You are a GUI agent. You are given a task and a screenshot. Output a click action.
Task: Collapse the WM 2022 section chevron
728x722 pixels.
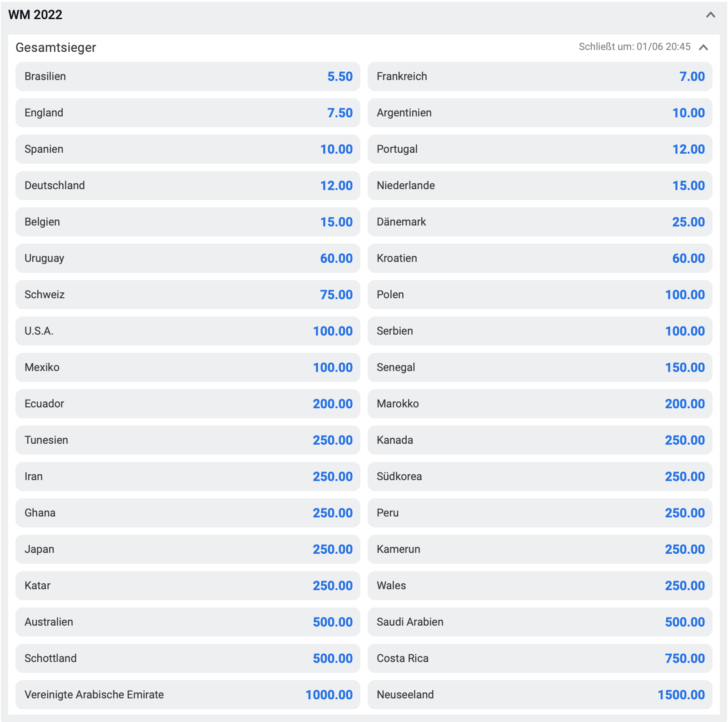coord(710,15)
